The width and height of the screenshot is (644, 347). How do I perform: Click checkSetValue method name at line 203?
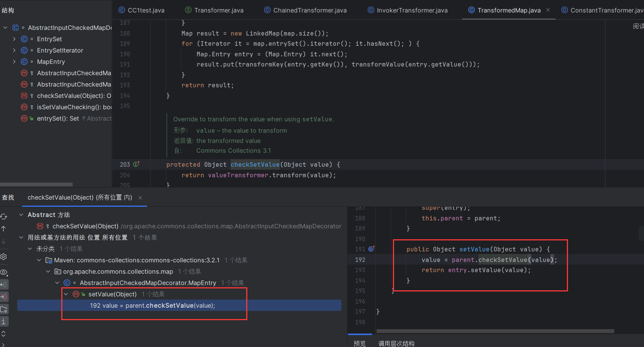click(255, 164)
